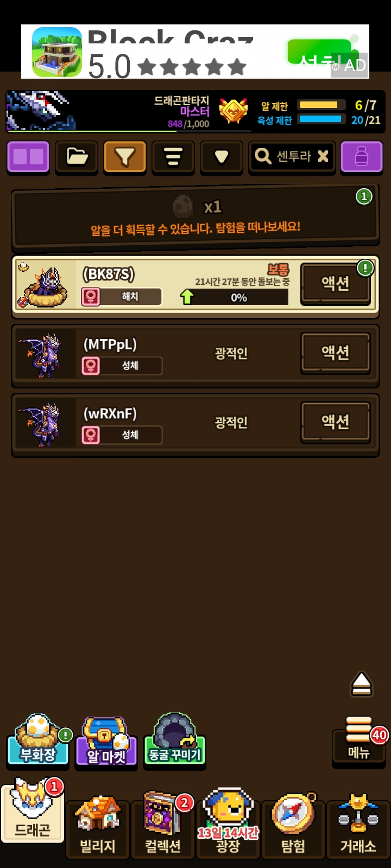Expand the 메뉴 stacked menu
Screen dimensions: 391x868
point(359,741)
